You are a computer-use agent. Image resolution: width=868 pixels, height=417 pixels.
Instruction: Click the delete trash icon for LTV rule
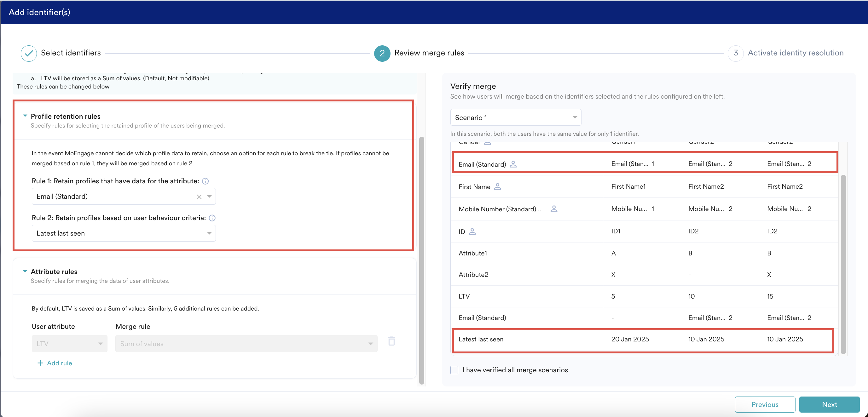tap(391, 341)
